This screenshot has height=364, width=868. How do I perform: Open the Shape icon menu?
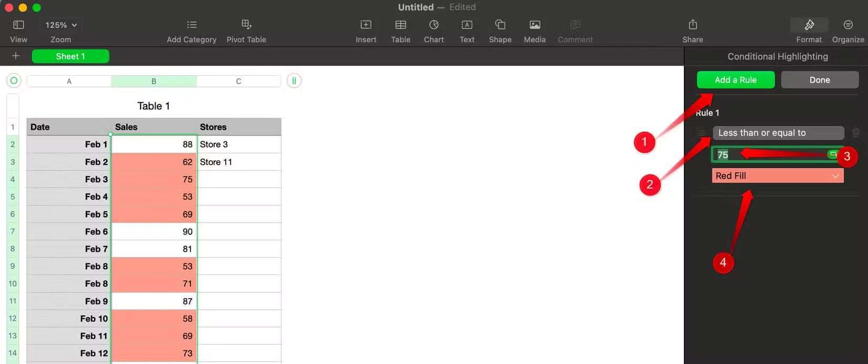click(x=500, y=25)
